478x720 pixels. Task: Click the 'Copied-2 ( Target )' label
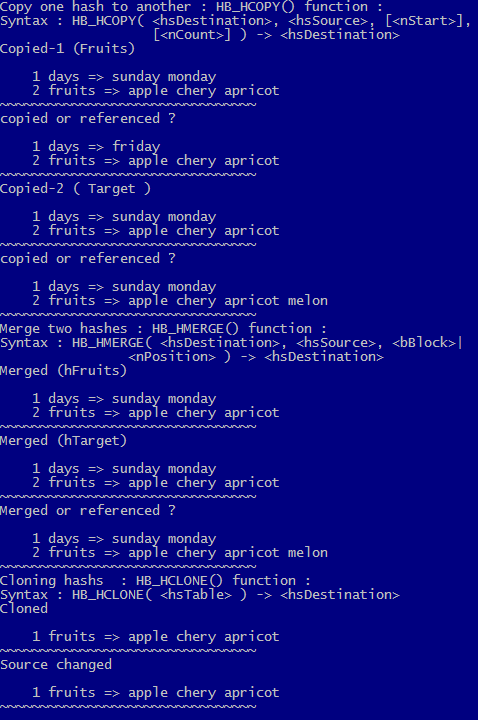75,189
